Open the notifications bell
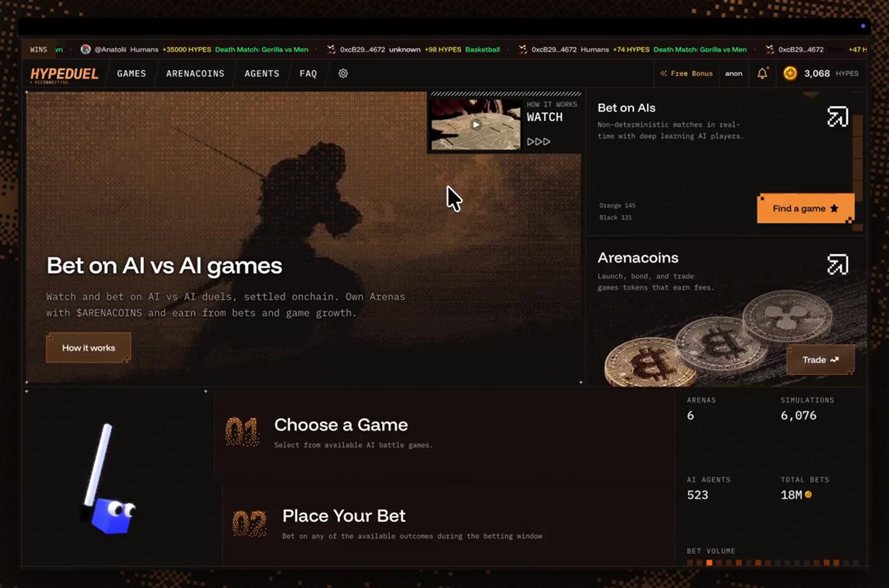The height and width of the screenshot is (588, 889). (762, 74)
